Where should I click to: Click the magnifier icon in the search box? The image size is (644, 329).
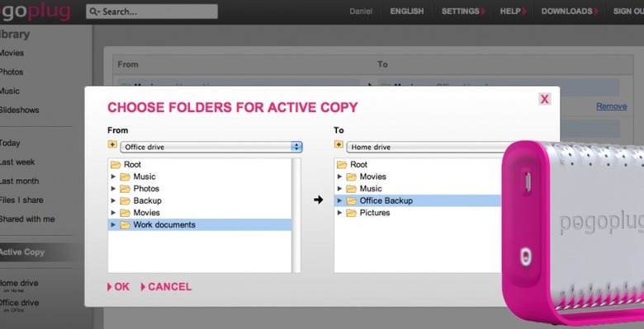point(94,12)
